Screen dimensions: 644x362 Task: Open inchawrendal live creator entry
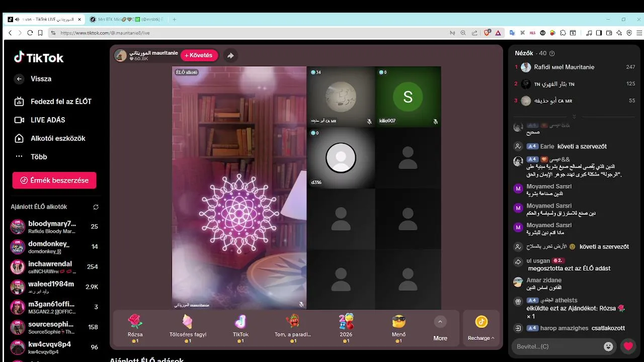tap(54, 267)
